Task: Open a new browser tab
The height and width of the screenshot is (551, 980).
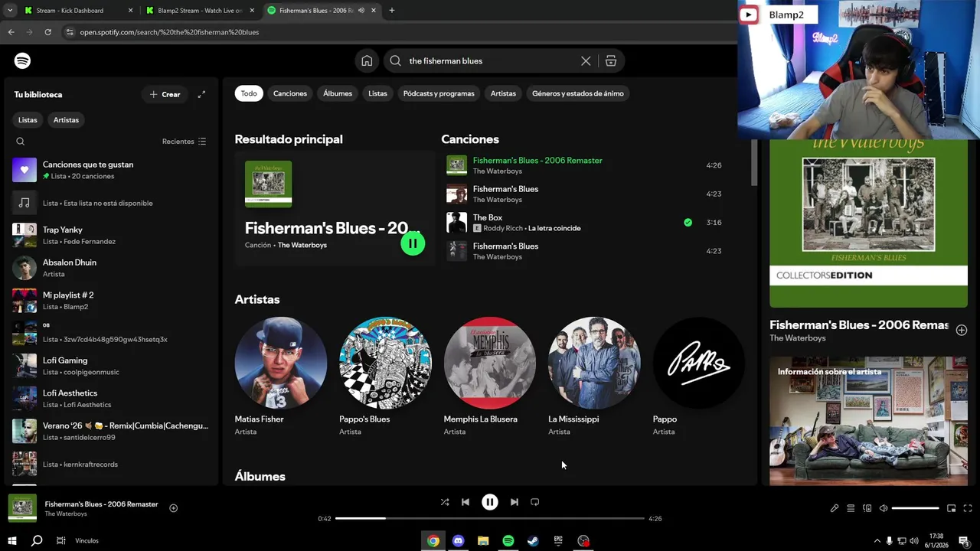Action: pos(392,11)
